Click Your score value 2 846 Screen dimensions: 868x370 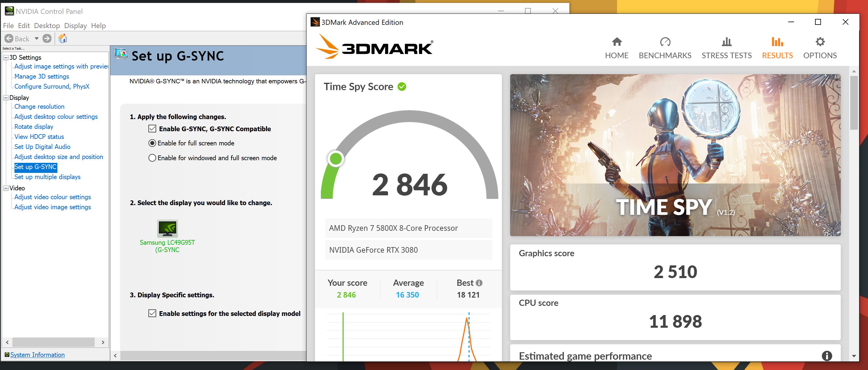(346, 295)
